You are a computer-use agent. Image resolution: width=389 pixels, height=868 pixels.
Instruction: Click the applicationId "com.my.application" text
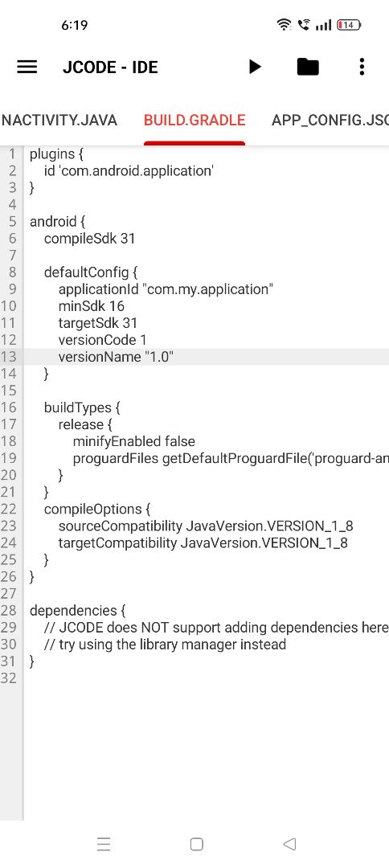[x=166, y=289]
